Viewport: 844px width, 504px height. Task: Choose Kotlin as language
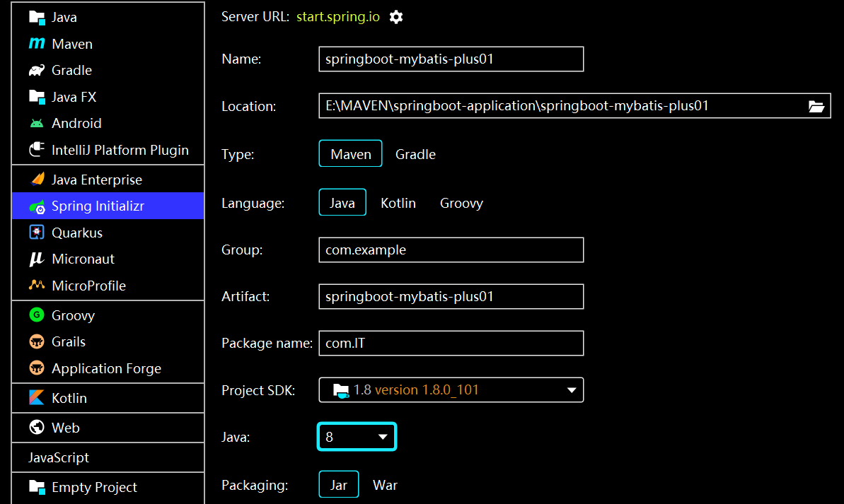[x=398, y=204]
